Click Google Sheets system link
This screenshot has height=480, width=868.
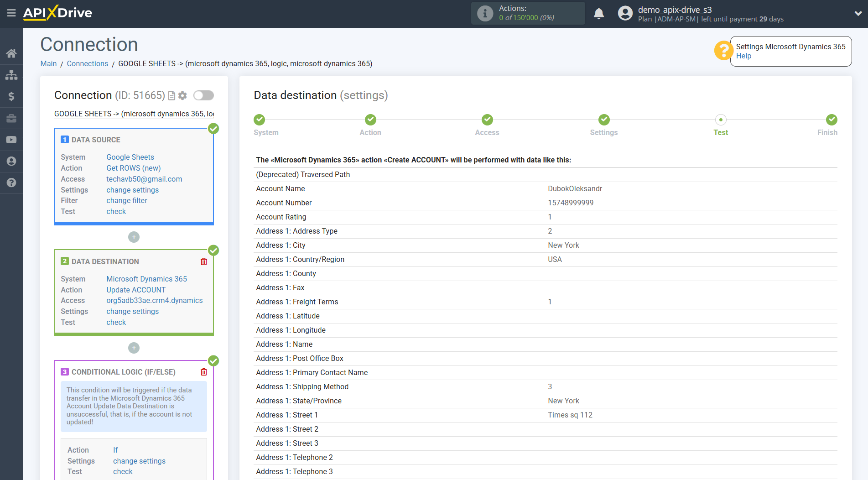coord(130,157)
